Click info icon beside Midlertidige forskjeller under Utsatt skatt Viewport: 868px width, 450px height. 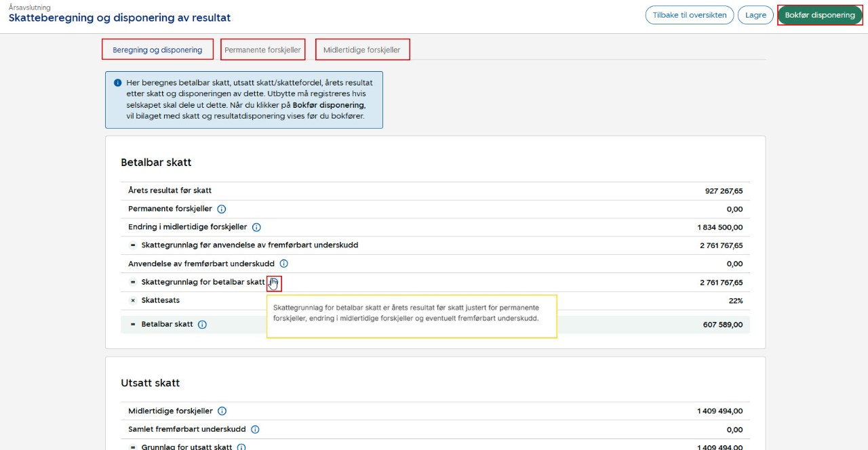[222, 411]
